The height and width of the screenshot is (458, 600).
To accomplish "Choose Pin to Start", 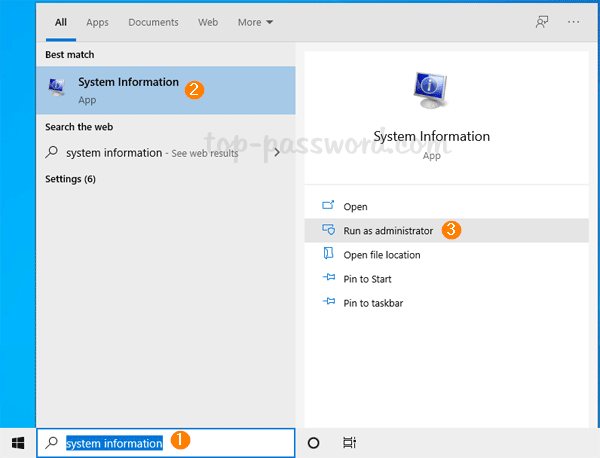I will point(446,279).
